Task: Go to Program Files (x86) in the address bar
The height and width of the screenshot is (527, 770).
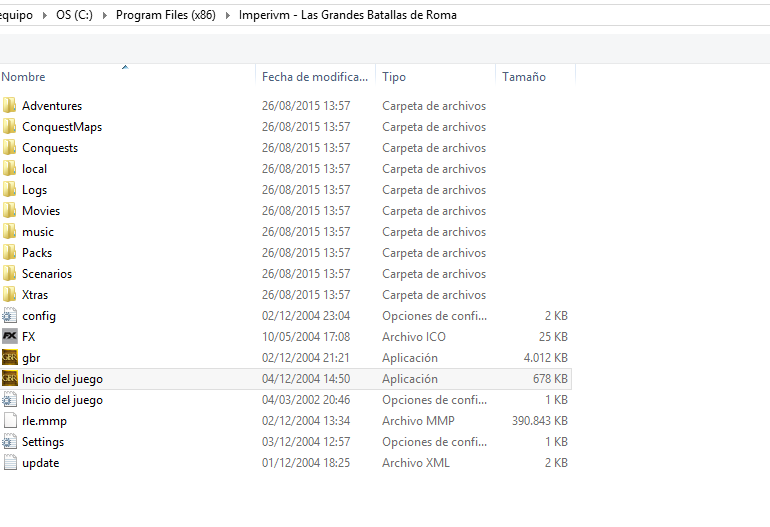Action: coord(166,15)
